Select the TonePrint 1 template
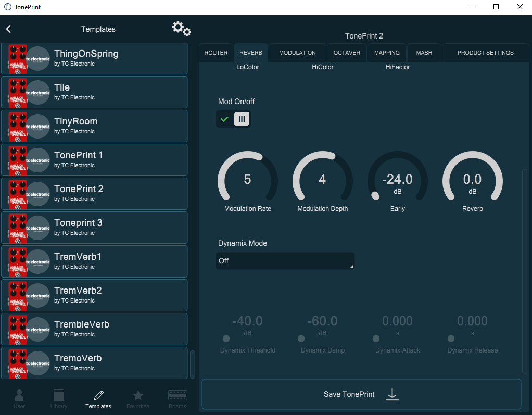Viewport: 532px width, 415px height. click(x=94, y=160)
